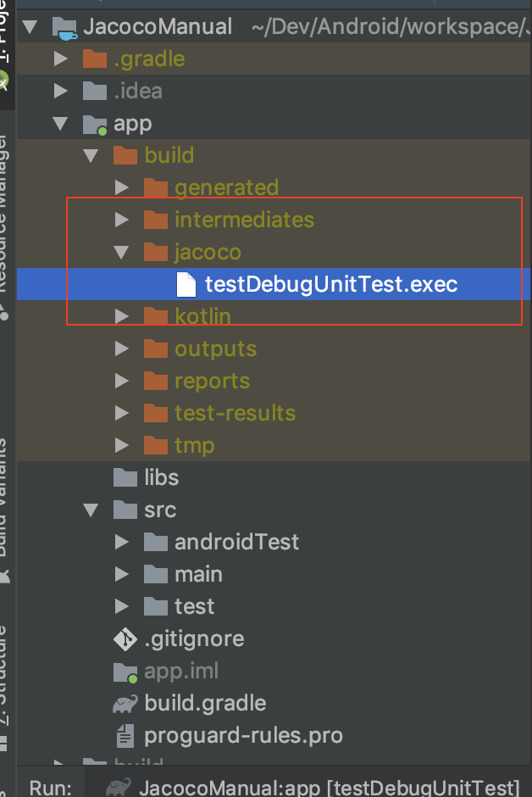Click the app.iml module file icon
The image size is (532, 797).
point(125,672)
